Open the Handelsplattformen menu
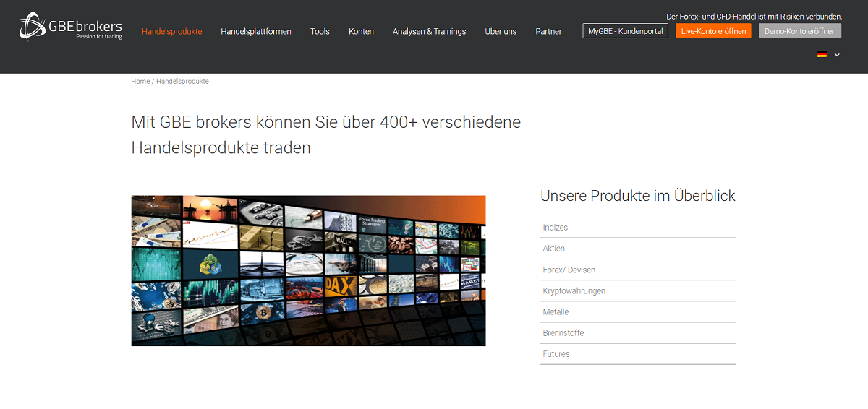Screen dimensions: 868x409 (256, 31)
